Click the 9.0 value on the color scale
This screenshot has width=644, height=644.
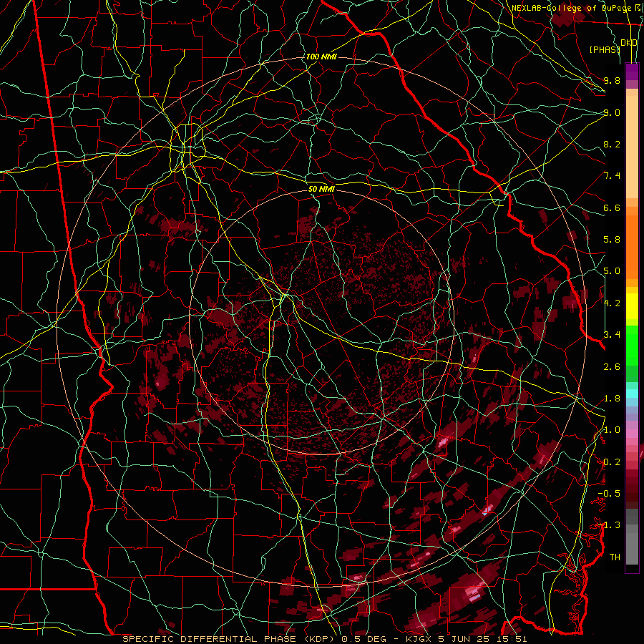(612, 112)
